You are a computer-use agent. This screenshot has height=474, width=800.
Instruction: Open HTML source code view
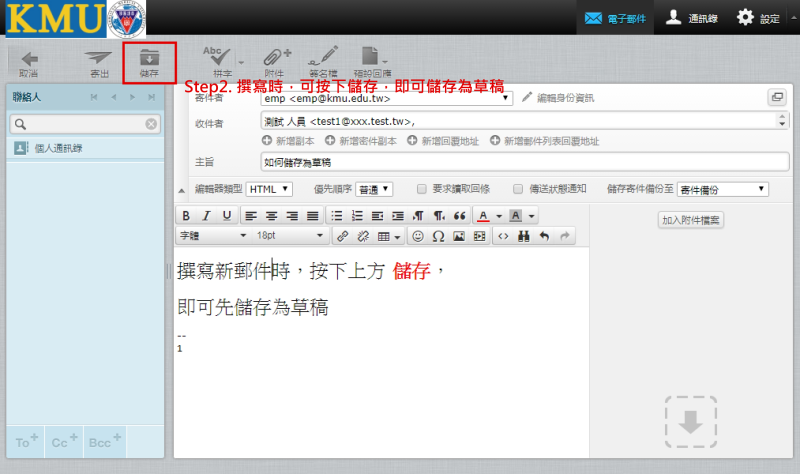(503, 236)
